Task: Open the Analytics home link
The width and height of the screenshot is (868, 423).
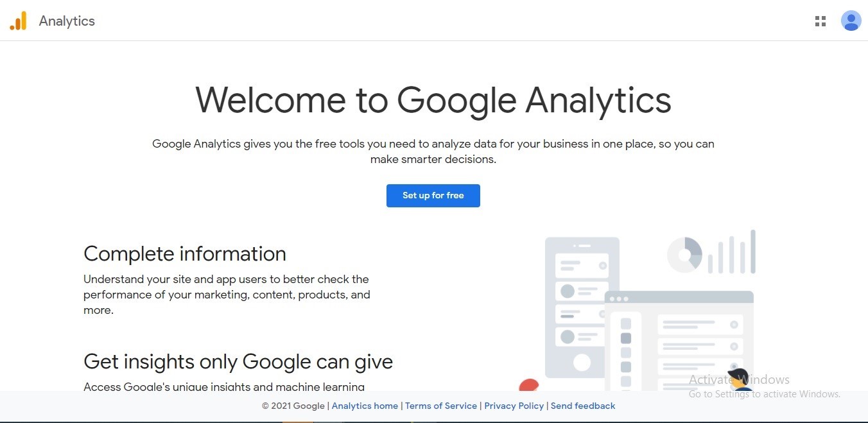Action: coord(365,406)
